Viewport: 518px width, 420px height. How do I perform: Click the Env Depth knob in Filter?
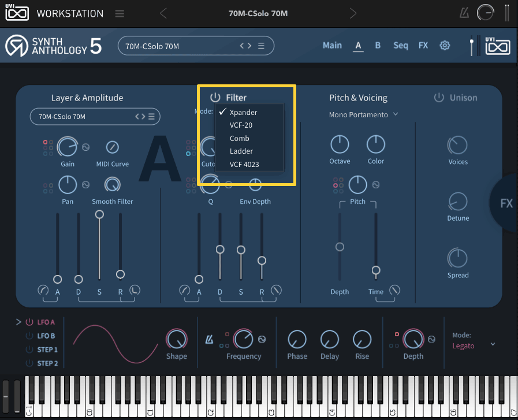point(255,185)
